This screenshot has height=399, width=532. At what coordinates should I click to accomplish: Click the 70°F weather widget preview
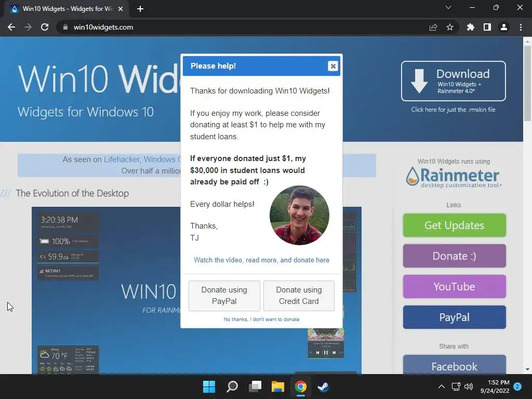click(68, 360)
